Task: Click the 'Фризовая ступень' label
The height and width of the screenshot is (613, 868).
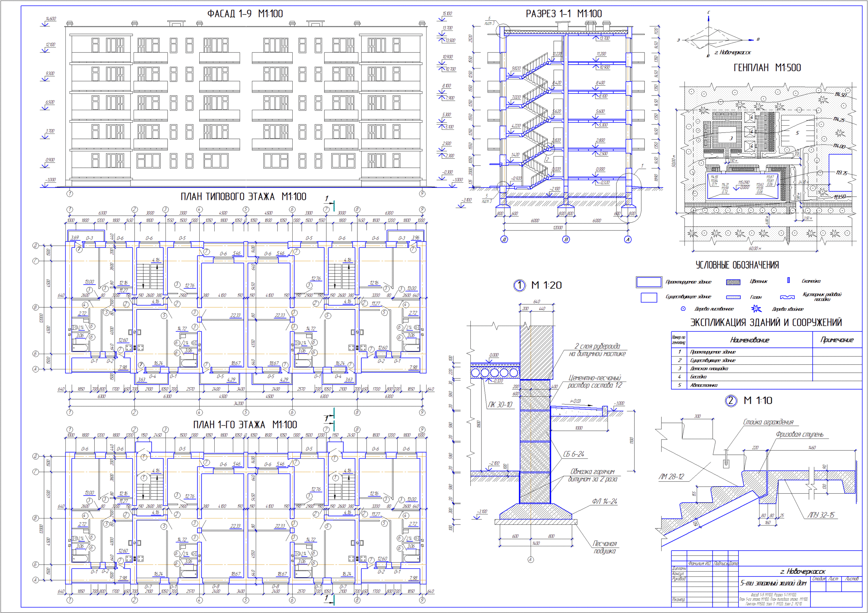Action: coord(800,435)
